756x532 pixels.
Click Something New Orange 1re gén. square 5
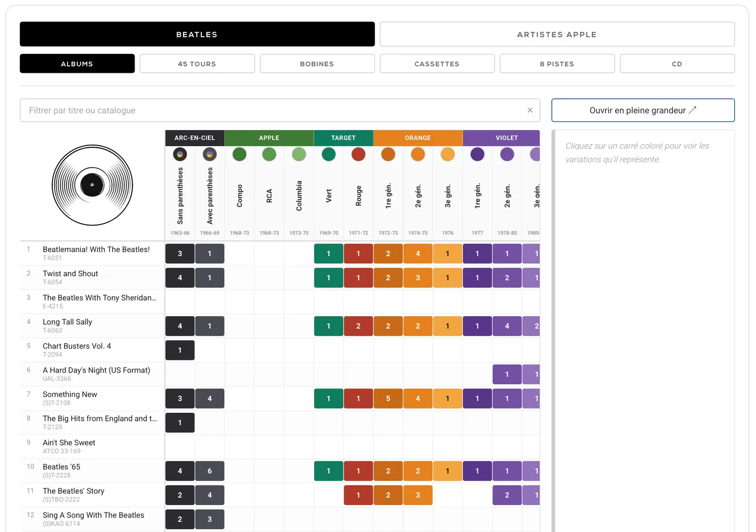tap(388, 399)
